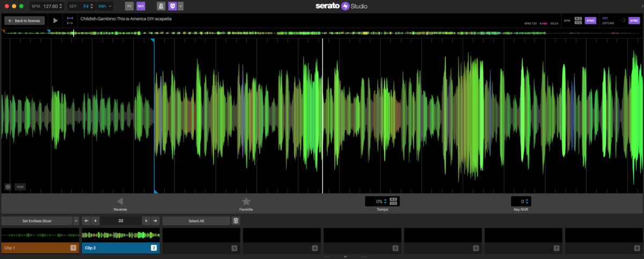Click the Reverse triangle icon

120,201
